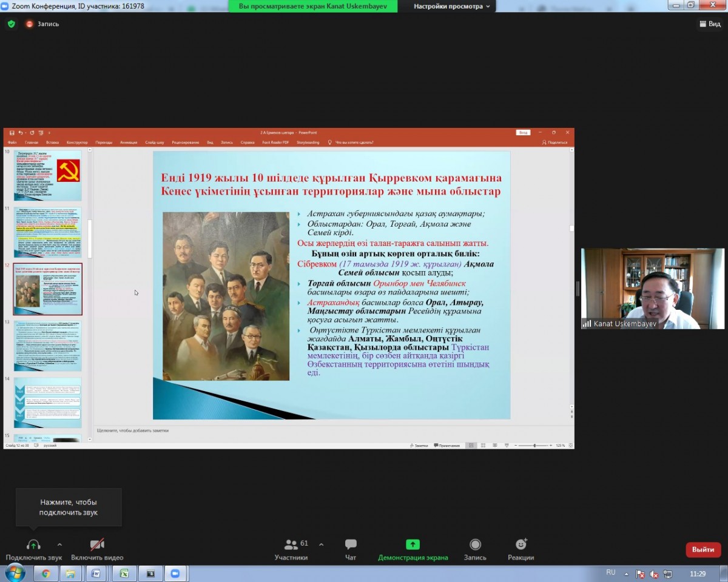Click the green Share Screen icon
Viewport: 728px width, 582px height.
413,544
